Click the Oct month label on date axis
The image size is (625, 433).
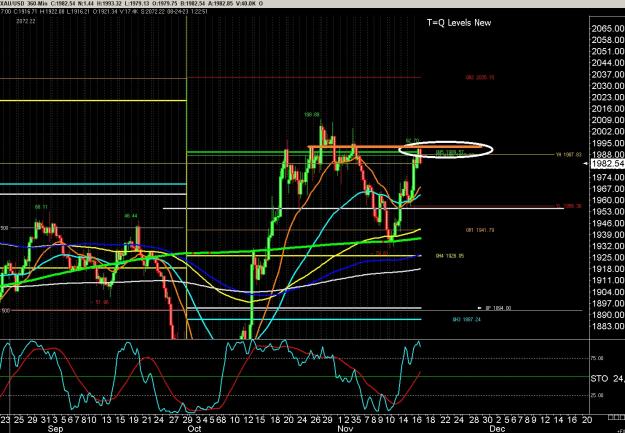194,429
